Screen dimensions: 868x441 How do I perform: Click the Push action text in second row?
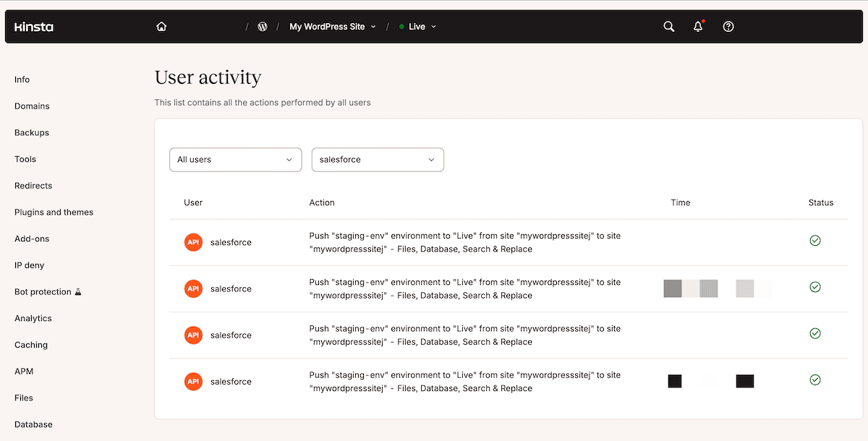click(x=464, y=288)
